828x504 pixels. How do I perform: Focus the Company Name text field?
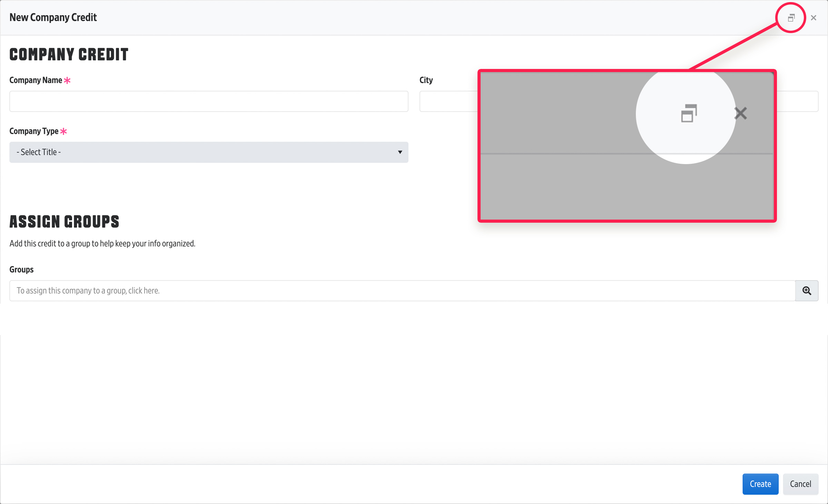(x=208, y=101)
